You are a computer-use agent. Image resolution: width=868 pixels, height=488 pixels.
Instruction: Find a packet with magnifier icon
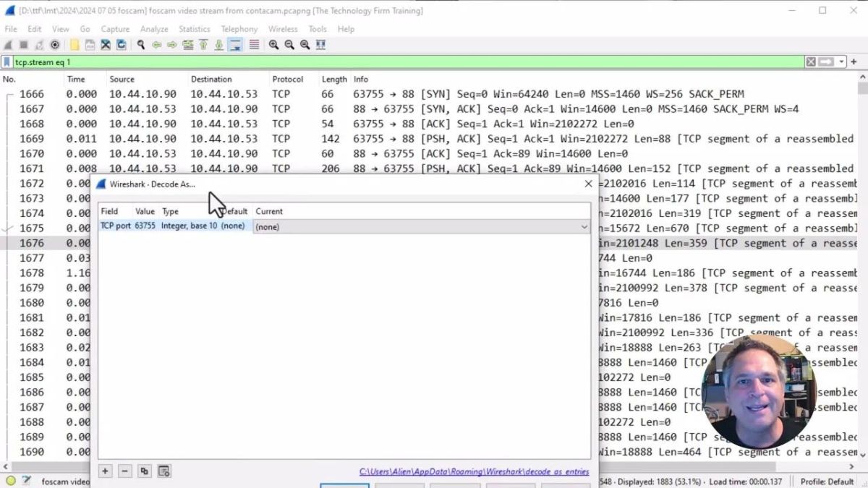coord(140,45)
